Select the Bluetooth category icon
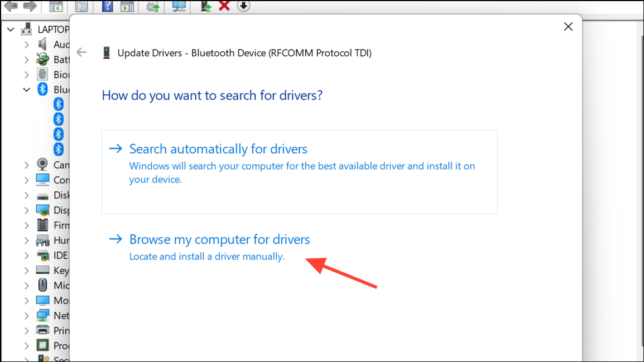Screen dimensions: 644x362 tap(42, 89)
